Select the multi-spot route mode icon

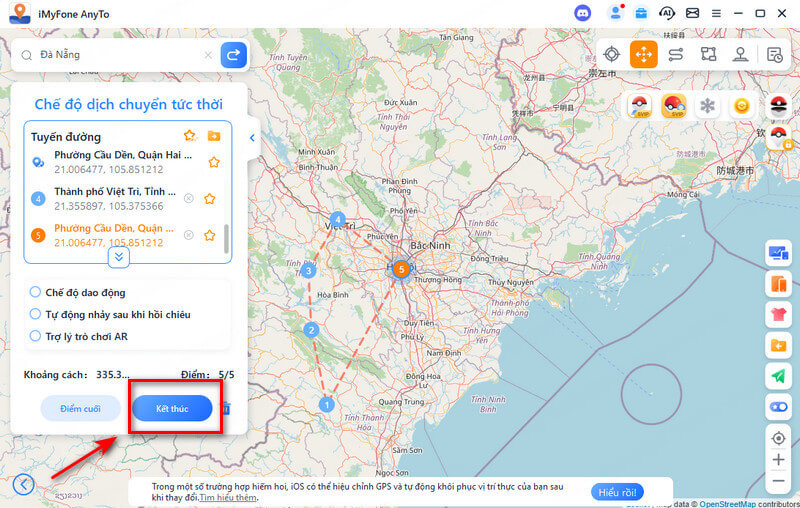[708, 54]
